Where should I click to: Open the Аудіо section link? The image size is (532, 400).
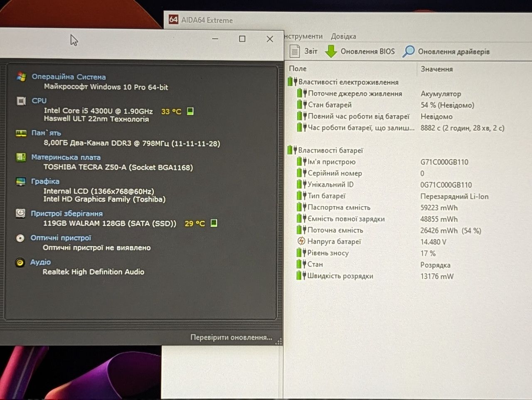coord(40,262)
